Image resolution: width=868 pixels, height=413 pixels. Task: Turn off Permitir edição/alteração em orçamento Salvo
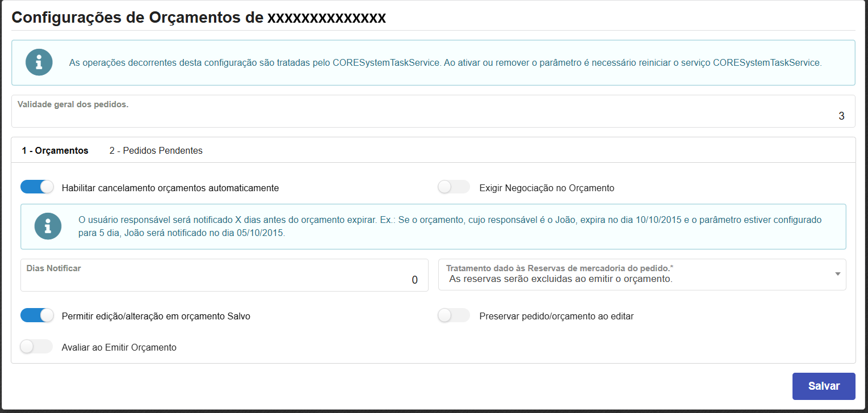point(37,316)
